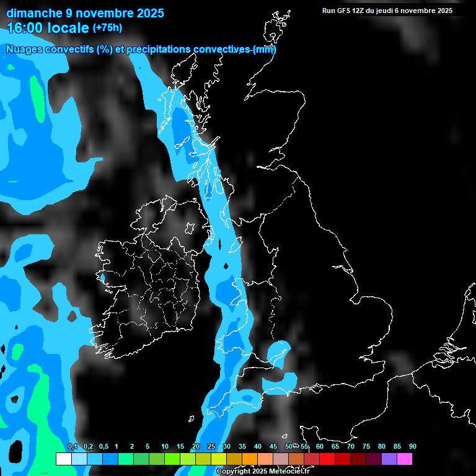Choose the turquoise green swatch near 1
Viewport: 476px width, 476px height.
tap(125, 459)
